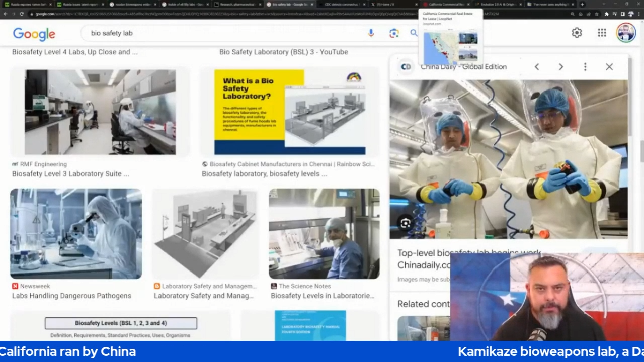Open Google Lens image search
The image size is (644, 362).
pyautogui.click(x=393, y=33)
